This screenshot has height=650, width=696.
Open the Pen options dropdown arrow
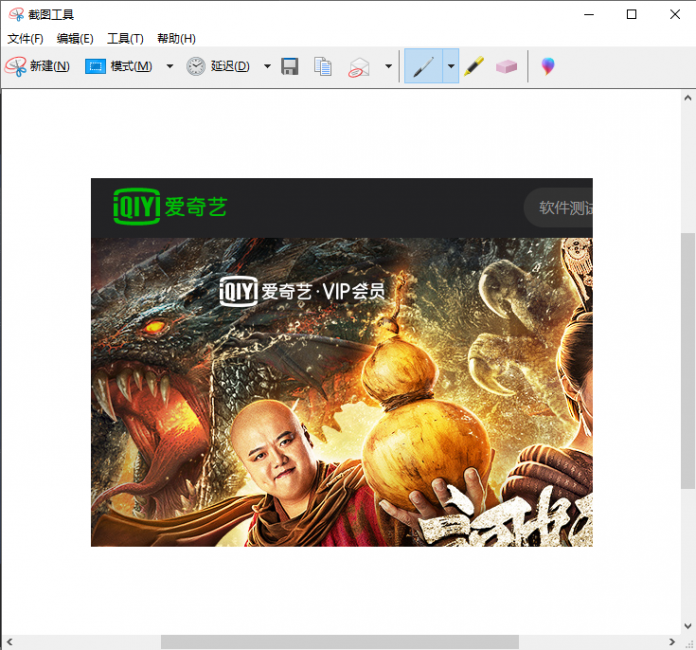click(x=451, y=66)
